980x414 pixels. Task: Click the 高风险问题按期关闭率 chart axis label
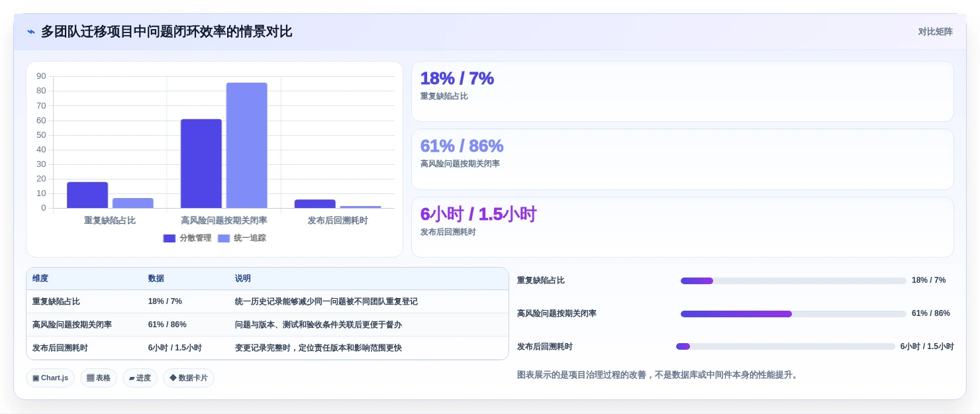click(x=224, y=221)
